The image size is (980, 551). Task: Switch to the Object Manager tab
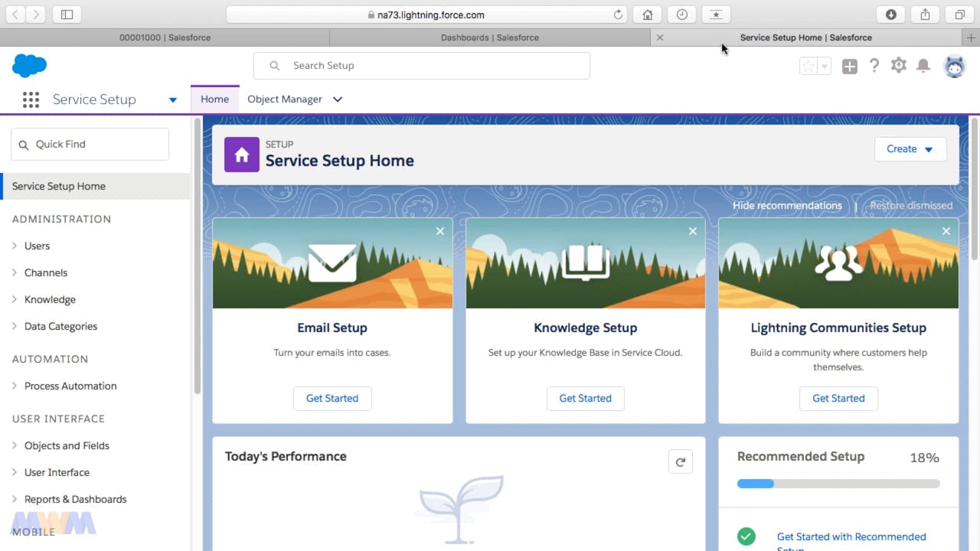pyautogui.click(x=285, y=99)
